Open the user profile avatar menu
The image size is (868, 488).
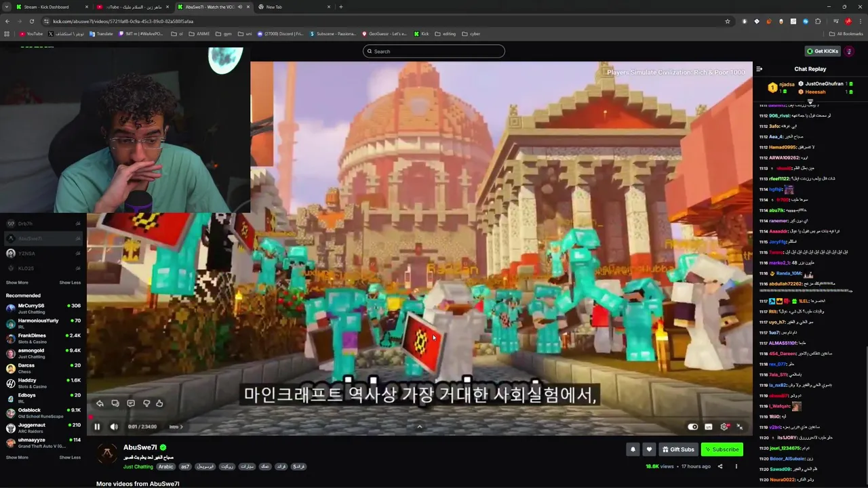[850, 52]
